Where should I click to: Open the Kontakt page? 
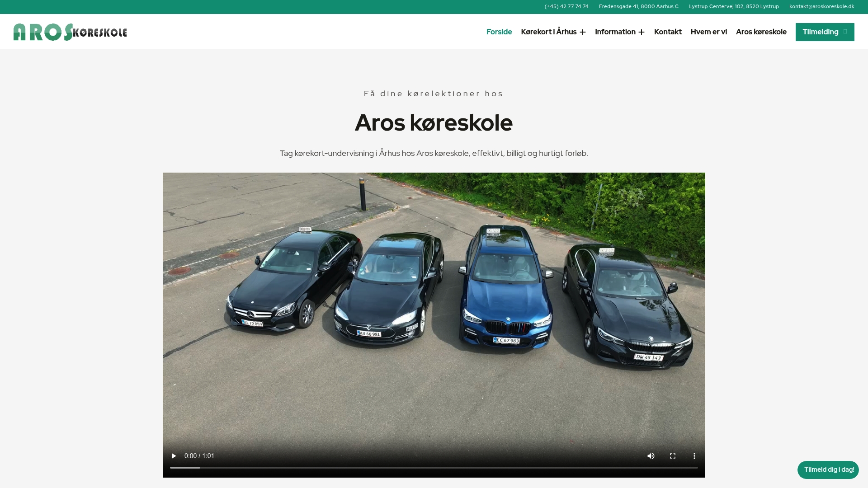pos(668,32)
